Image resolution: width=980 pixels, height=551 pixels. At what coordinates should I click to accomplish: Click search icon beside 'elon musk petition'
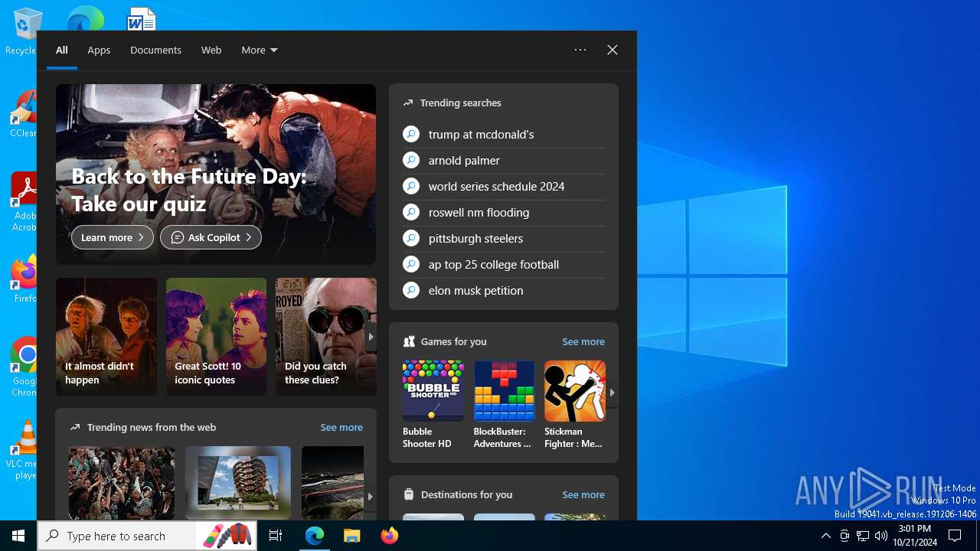click(x=411, y=290)
